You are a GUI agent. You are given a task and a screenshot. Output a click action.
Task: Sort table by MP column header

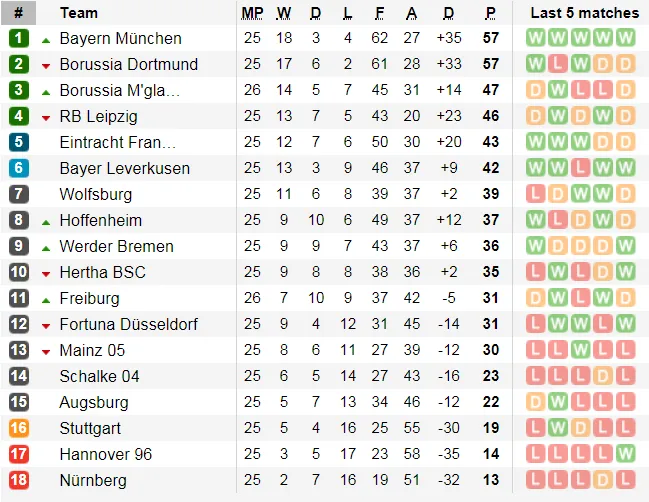pyautogui.click(x=252, y=13)
